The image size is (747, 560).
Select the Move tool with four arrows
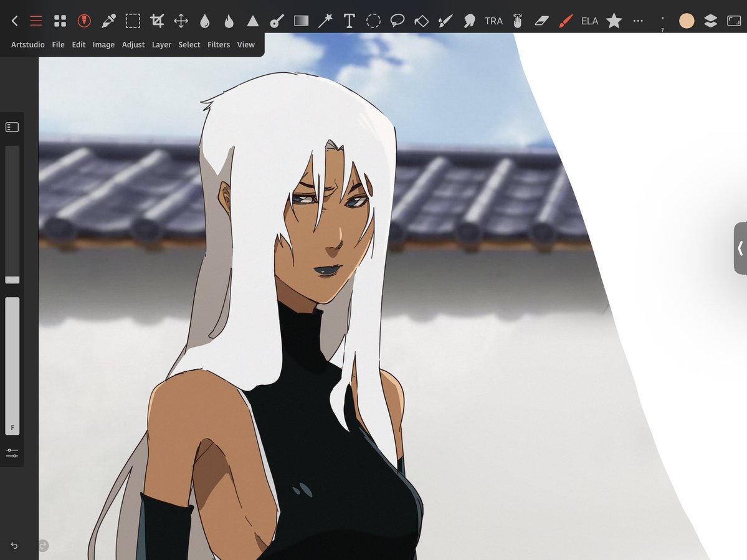[181, 21]
